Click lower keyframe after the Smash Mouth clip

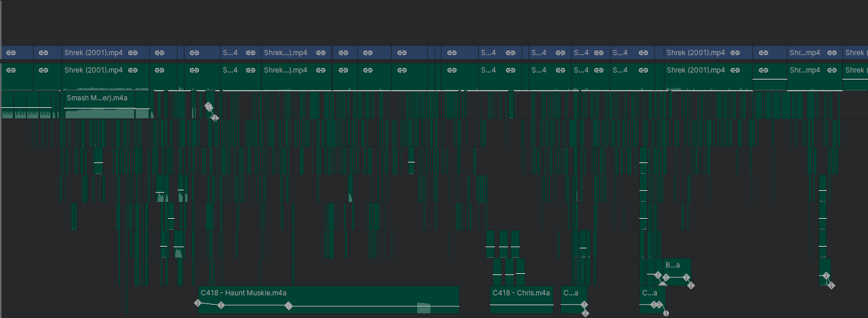tap(215, 118)
